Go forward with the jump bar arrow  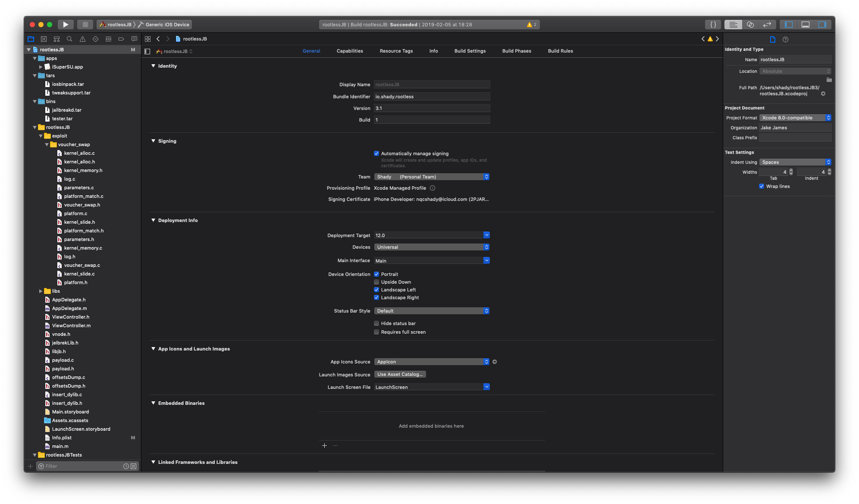(168, 39)
